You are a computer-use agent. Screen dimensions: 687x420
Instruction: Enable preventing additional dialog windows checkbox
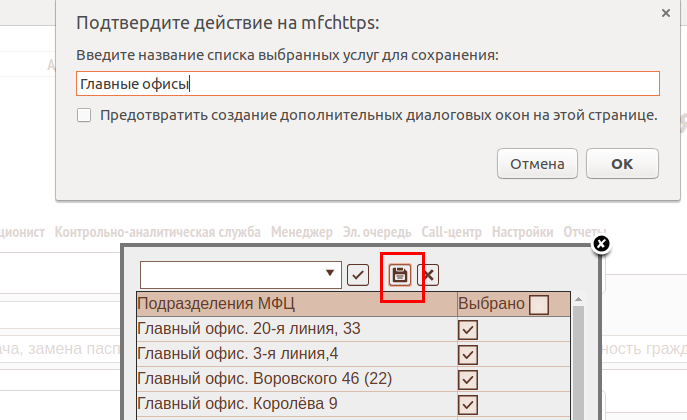click(x=84, y=115)
